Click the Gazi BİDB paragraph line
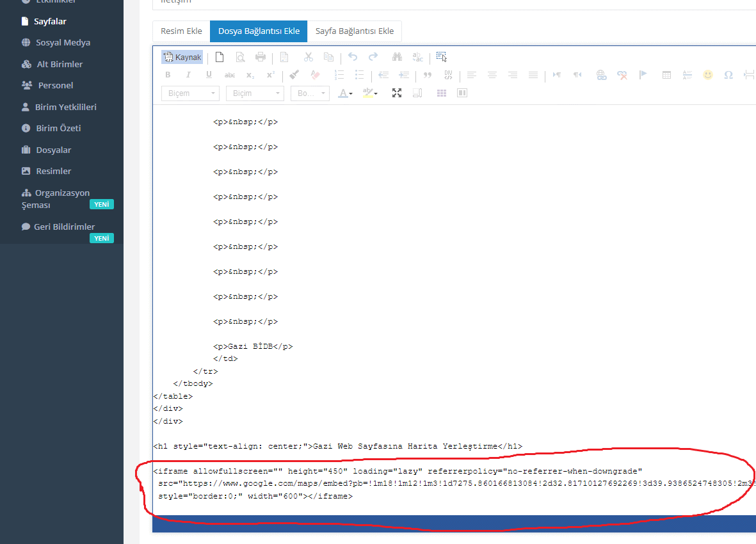Screen dimensions: 756x544 click(x=253, y=346)
